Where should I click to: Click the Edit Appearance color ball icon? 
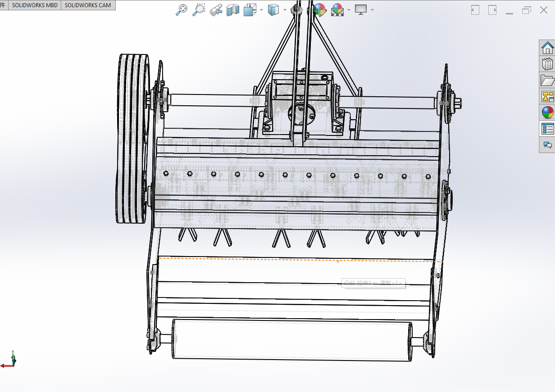point(319,10)
